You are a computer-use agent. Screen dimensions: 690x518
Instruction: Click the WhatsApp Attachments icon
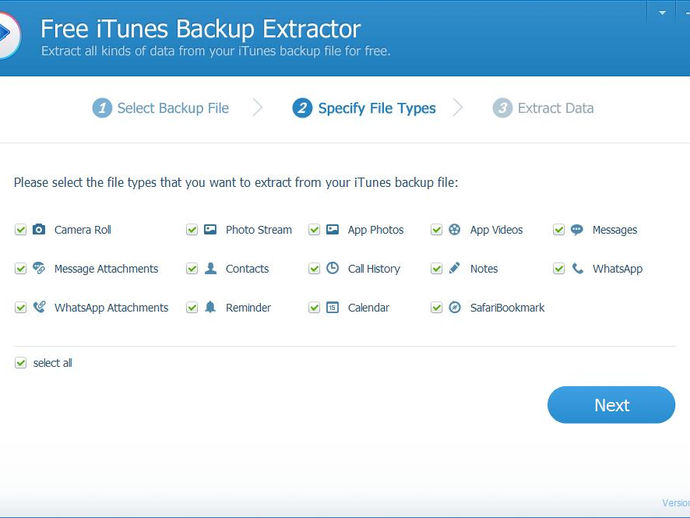click(39, 307)
